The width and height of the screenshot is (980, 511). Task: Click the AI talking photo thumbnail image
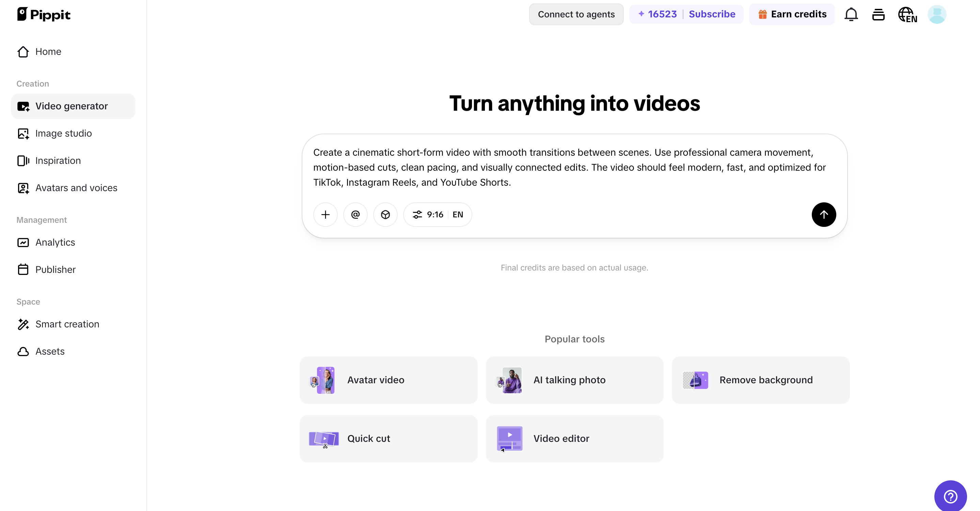(x=509, y=380)
